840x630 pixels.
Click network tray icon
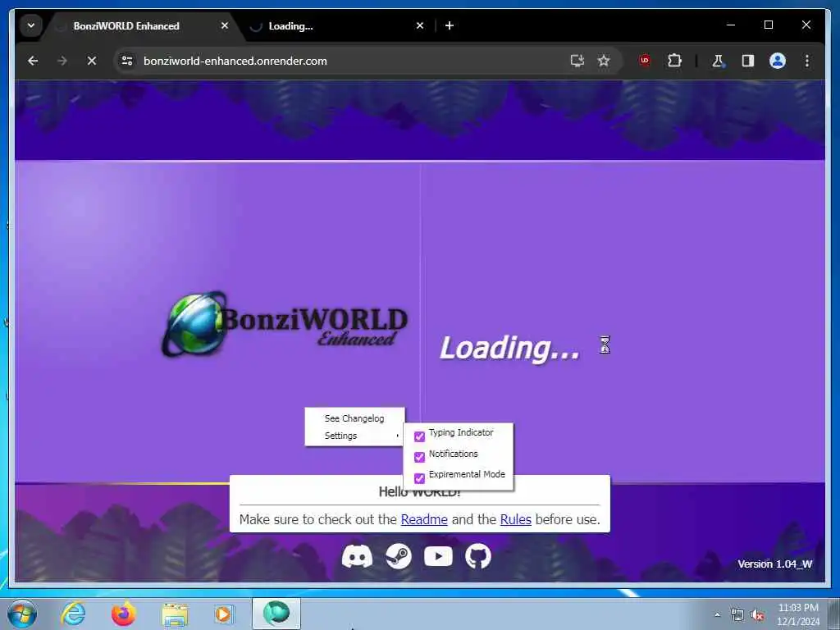point(737,614)
